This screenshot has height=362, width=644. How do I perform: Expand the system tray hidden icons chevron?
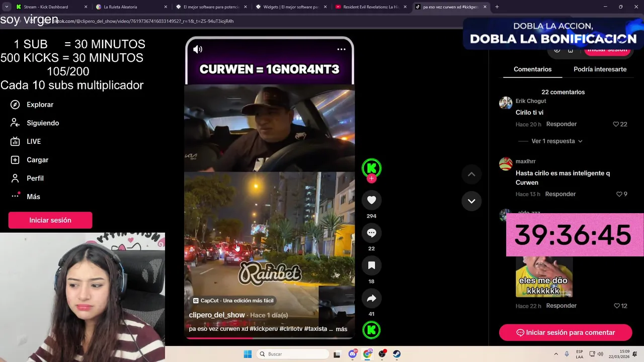point(556,354)
